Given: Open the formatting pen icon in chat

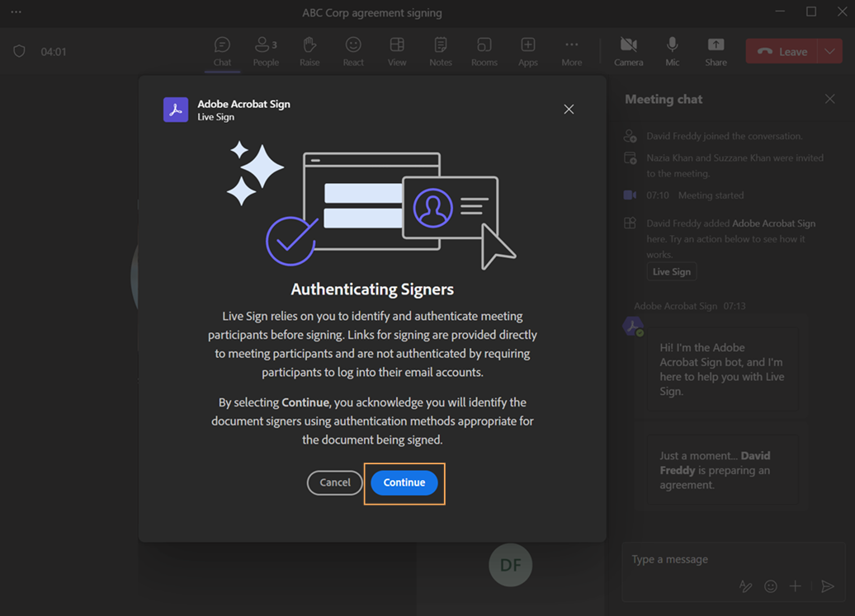Looking at the screenshot, I should (x=745, y=586).
